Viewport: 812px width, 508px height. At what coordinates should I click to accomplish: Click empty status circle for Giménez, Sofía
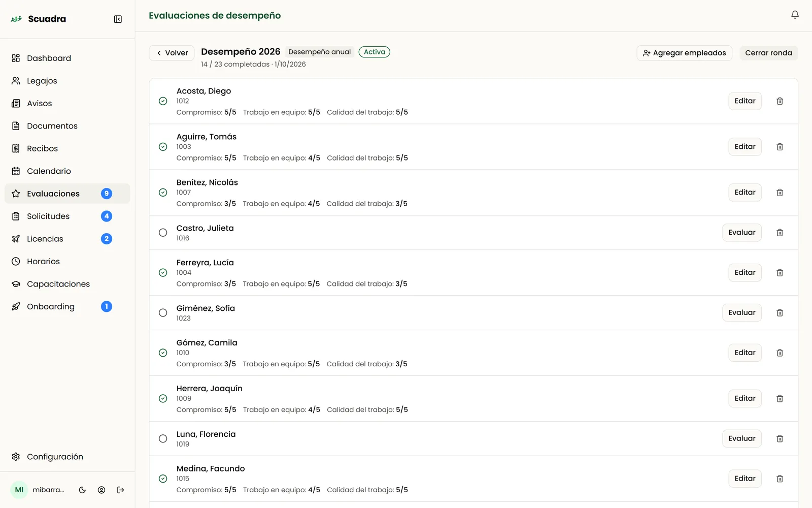(163, 313)
